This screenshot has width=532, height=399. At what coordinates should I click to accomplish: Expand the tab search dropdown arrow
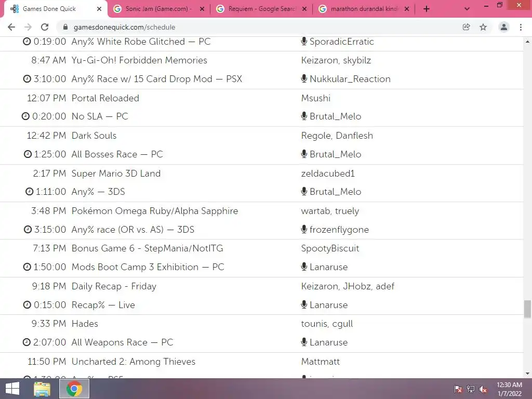tap(467, 9)
